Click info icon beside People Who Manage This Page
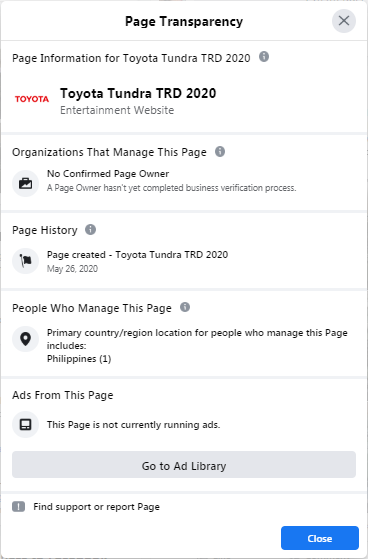 [x=185, y=307]
